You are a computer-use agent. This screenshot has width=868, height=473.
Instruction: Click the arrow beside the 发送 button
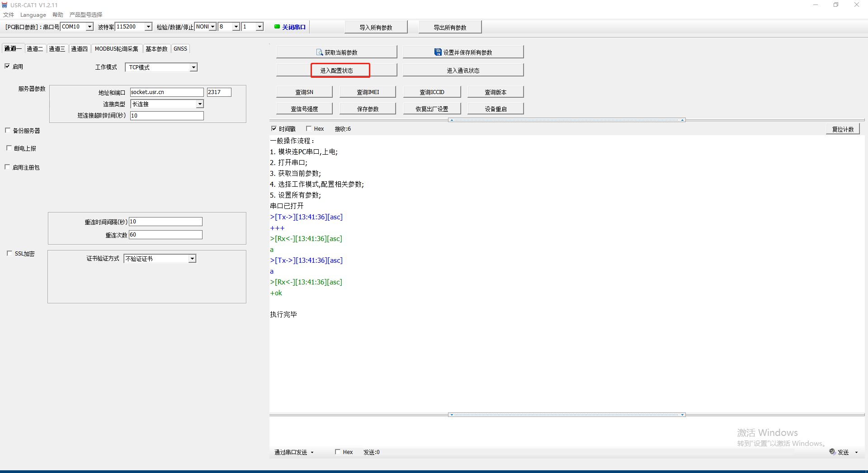click(856, 452)
